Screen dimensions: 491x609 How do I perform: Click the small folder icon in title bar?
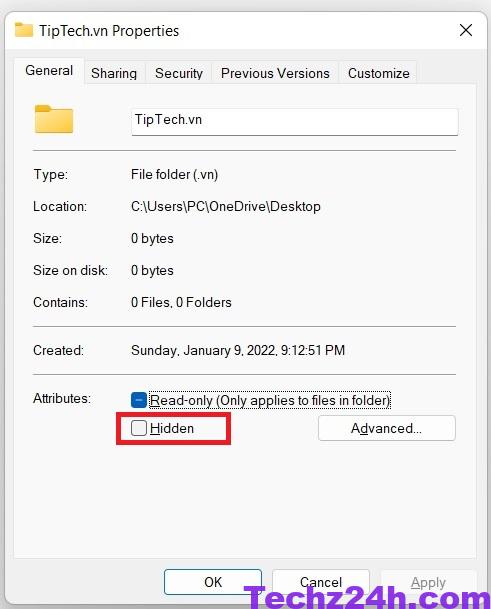click(24, 30)
